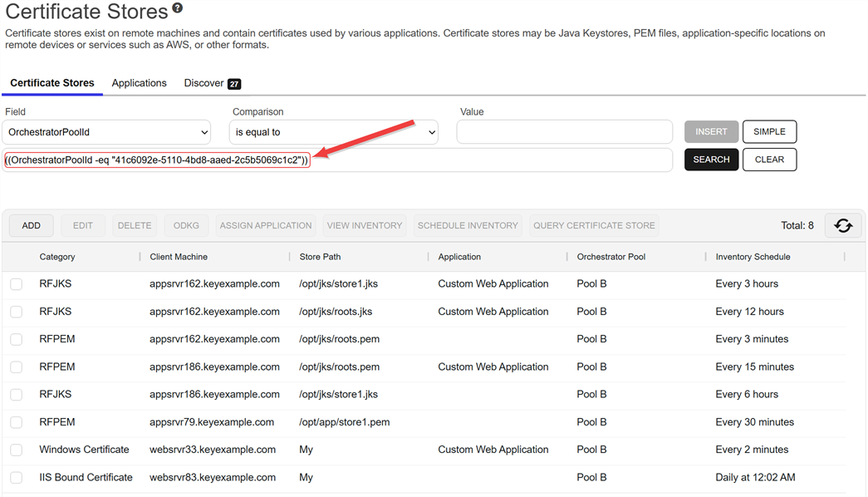Viewport: 868px width, 497px height.
Task: Select the /opt/jks/roots.jks row checkbox
Action: [16, 312]
